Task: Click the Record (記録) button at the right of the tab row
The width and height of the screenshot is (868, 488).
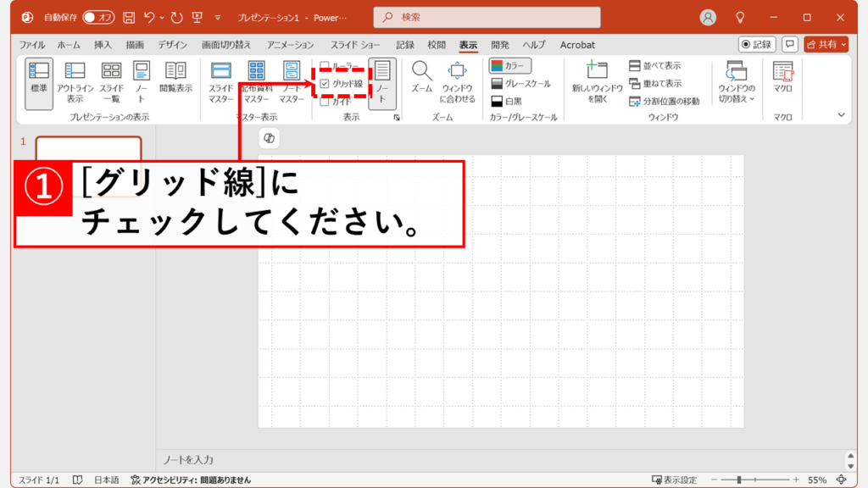Action: pyautogui.click(x=757, y=44)
